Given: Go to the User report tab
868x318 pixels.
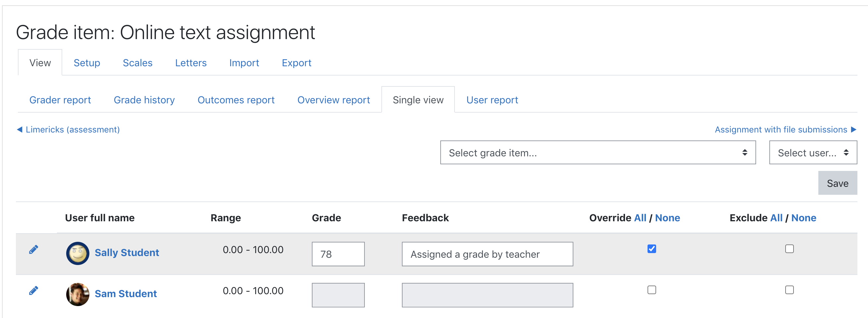Looking at the screenshot, I should pyautogui.click(x=492, y=100).
